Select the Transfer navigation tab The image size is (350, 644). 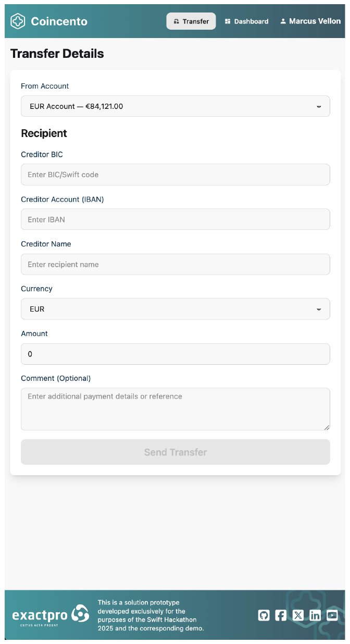click(x=191, y=21)
